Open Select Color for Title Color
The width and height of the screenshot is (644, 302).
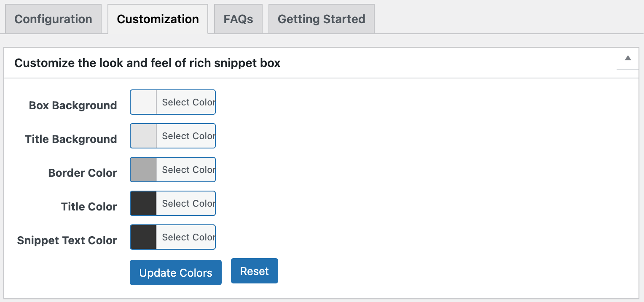point(186,203)
